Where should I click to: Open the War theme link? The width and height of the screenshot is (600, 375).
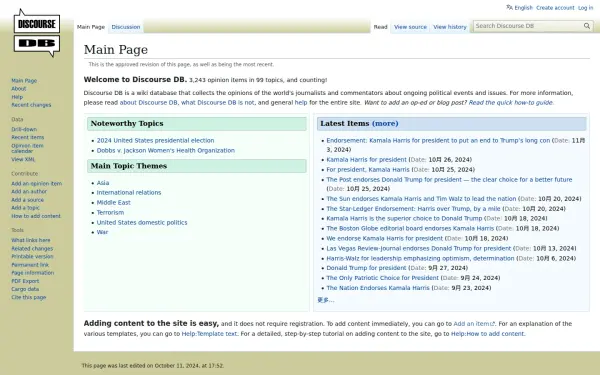(102, 232)
